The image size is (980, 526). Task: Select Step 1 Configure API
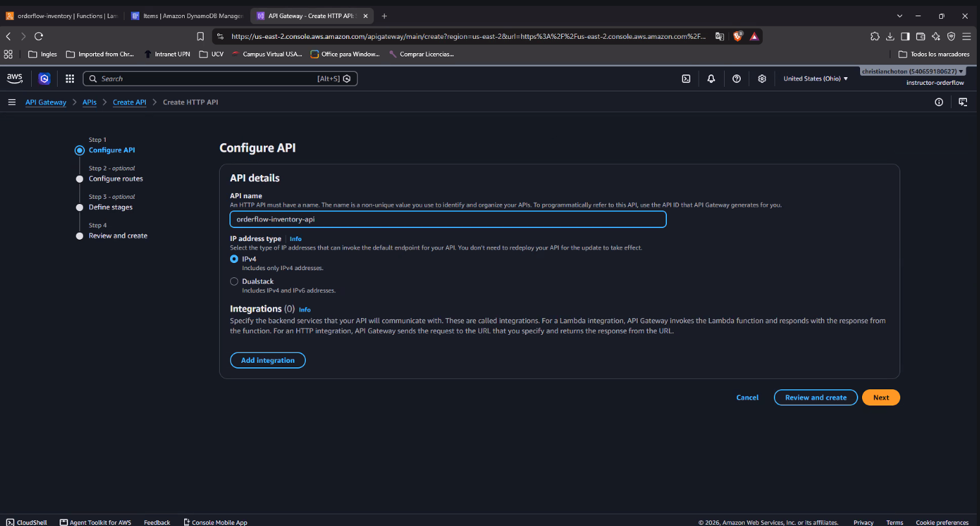coord(111,150)
